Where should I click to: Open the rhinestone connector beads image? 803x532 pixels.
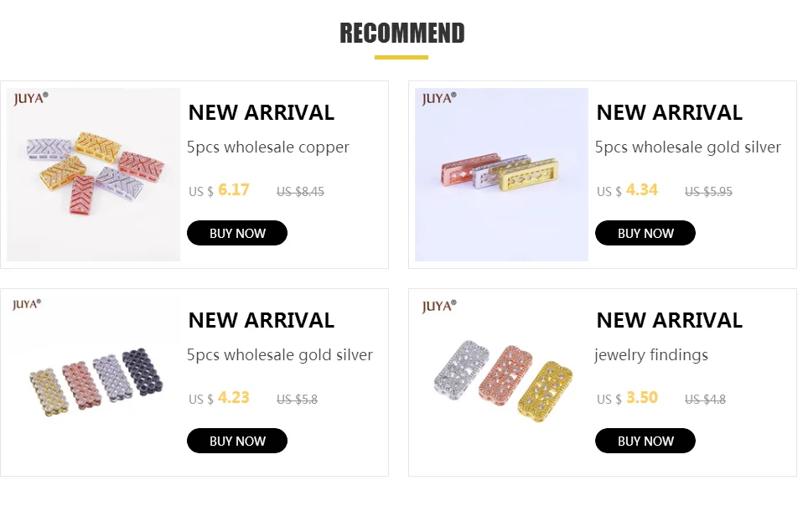(501, 383)
